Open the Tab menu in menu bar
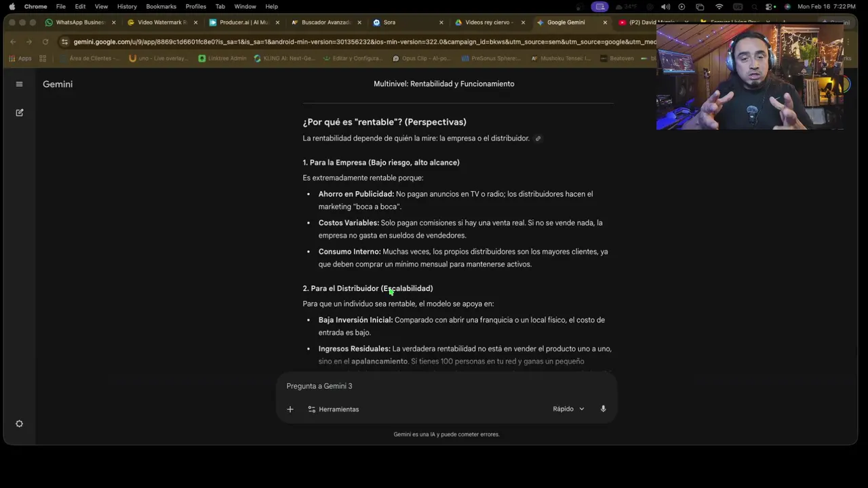Viewport: 868px width, 488px height. (x=220, y=6)
